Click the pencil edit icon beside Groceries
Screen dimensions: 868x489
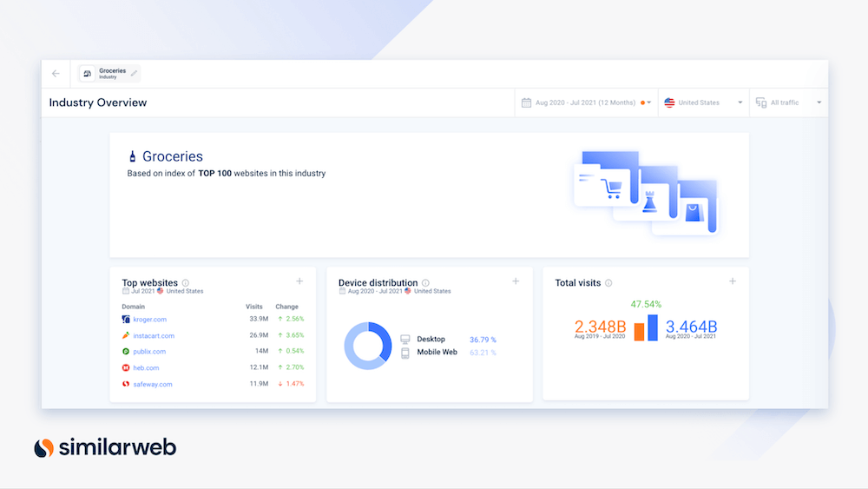[134, 73]
